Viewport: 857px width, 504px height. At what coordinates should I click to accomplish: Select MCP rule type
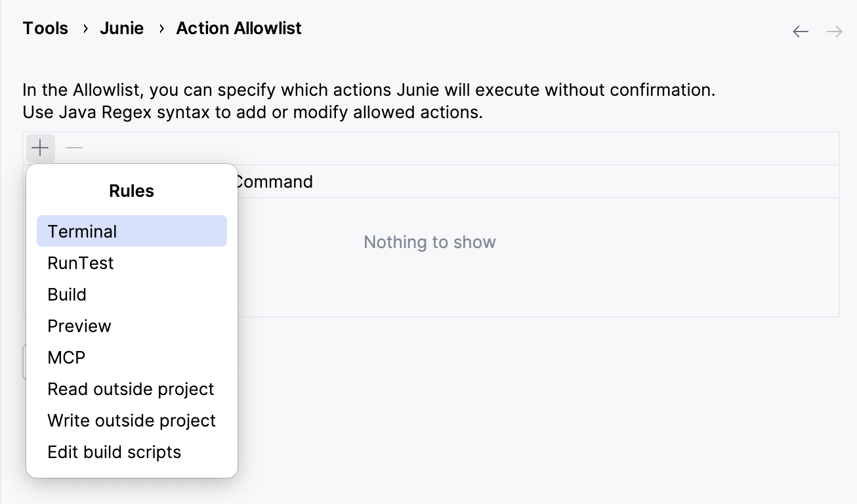tap(66, 357)
